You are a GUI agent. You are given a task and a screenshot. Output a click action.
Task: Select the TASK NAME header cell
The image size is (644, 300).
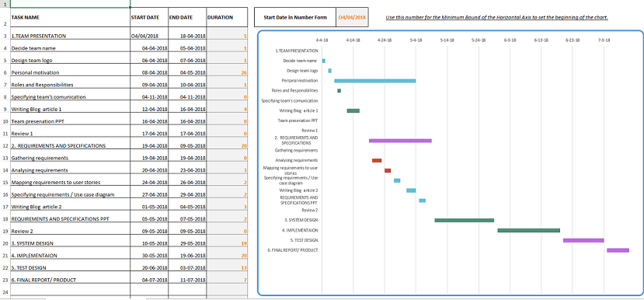click(x=70, y=18)
